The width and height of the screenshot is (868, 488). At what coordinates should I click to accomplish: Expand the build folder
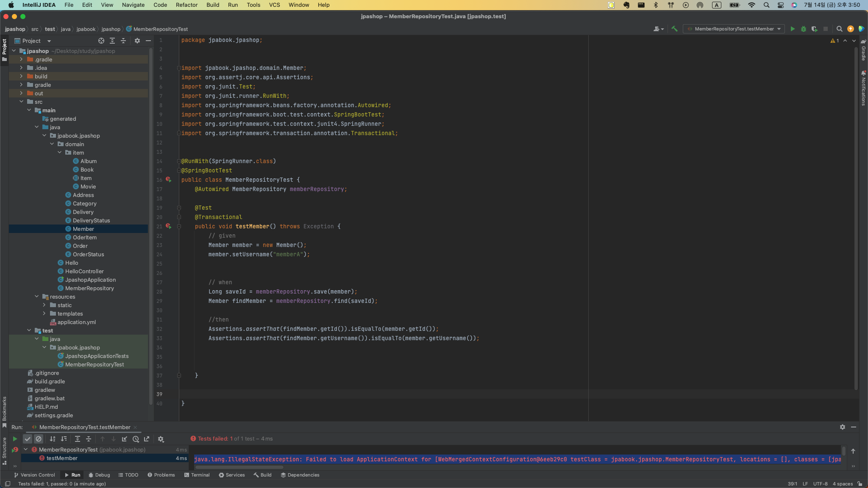pos(21,76)
